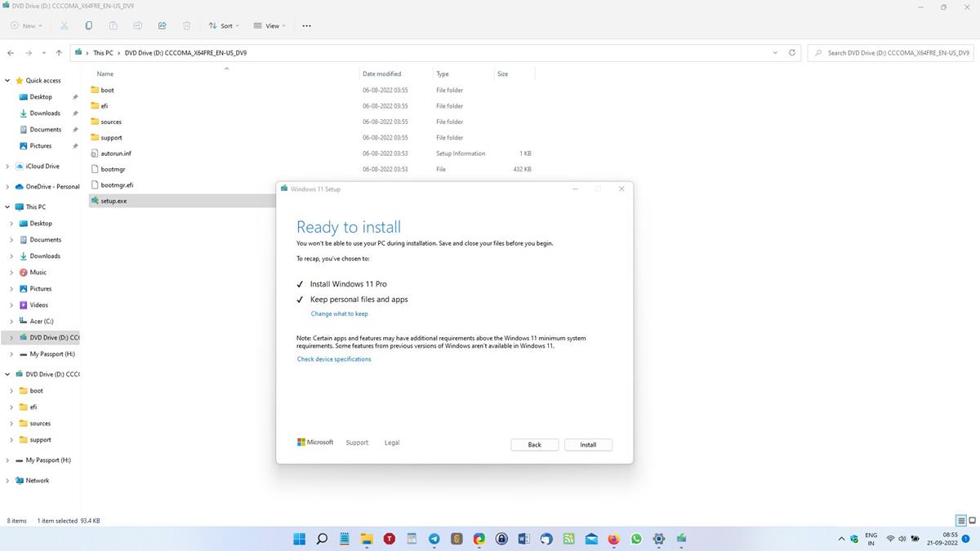This screenshot has height=551, width=980.
Task: Click the Copy icon in Explorer toolbar
Action: coord(88,25)
